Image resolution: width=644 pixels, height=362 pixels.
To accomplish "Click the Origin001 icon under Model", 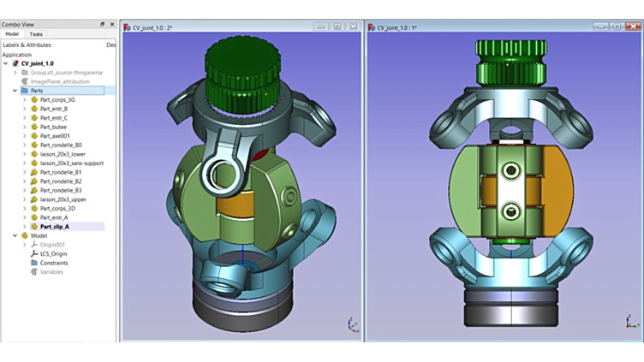I will (34, 245).
